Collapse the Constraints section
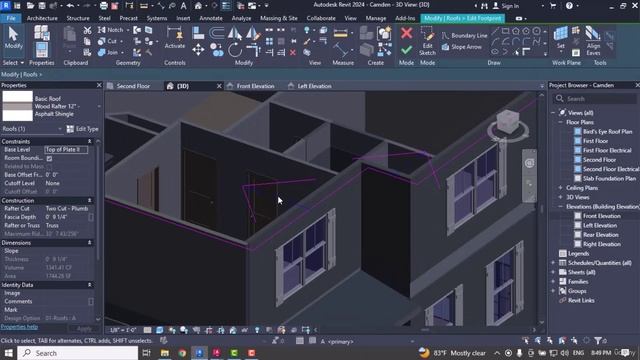The height and width of the screenshot is (360, 640). [89, 141]
